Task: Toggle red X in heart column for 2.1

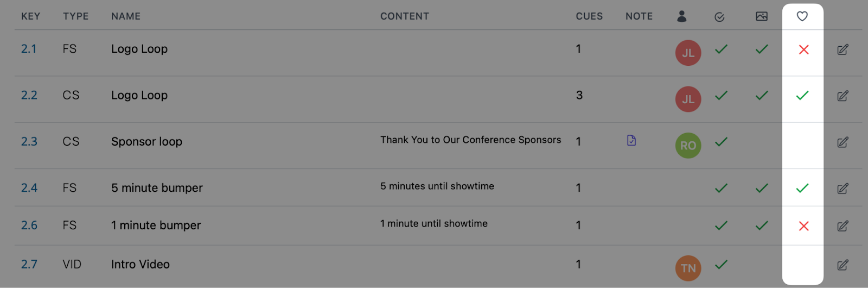Action: click(804, 49)
